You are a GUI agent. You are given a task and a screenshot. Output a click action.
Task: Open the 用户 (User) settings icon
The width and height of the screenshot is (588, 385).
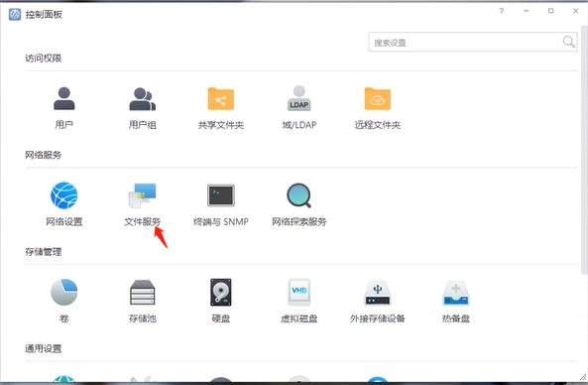pos(64,98)
